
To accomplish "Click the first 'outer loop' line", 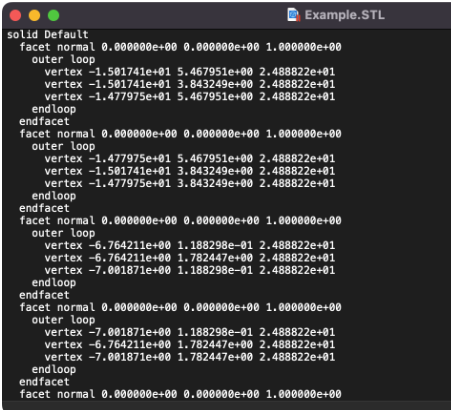I will (63, 59).
